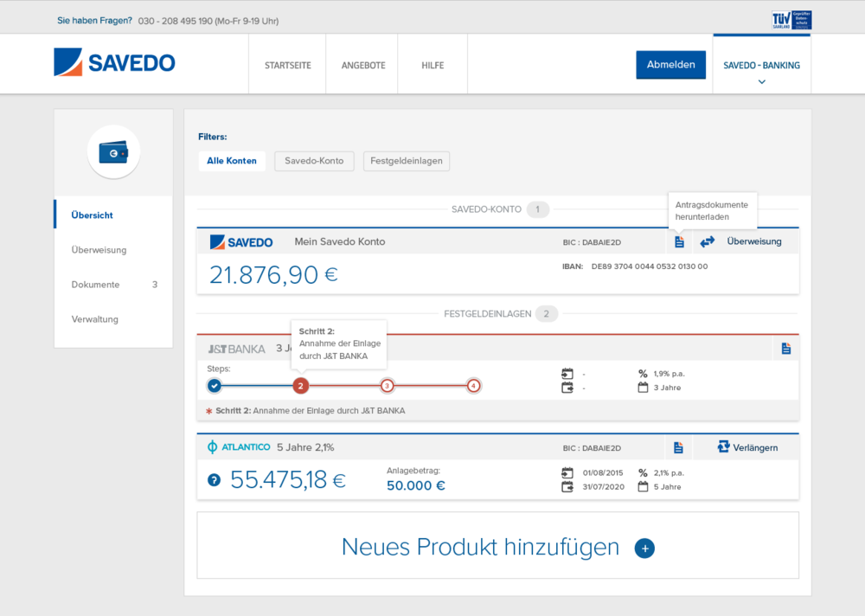This screenshot has height=616, width=865.
Task: Click the wallet icon in sidebar
Action: point(113,152)
